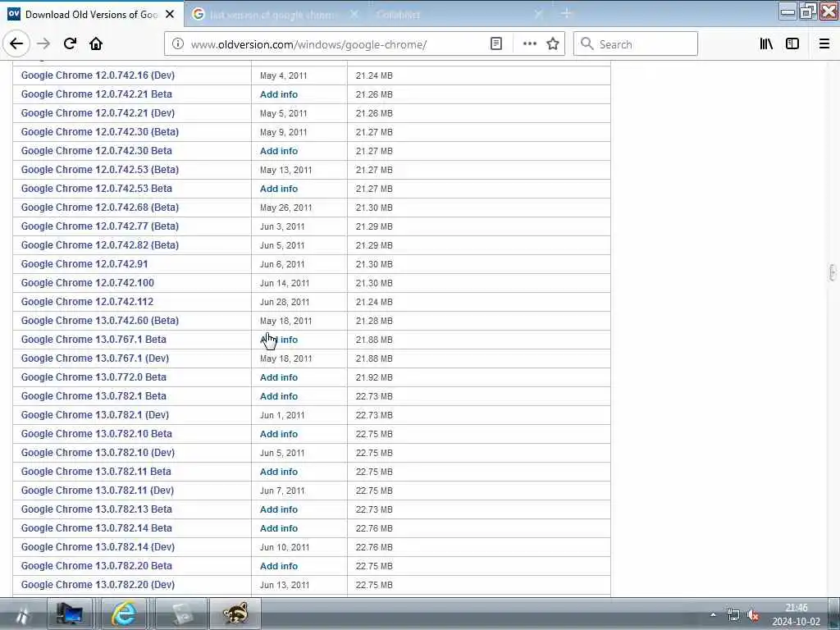Toggle the sidebars view
840x630 pixels.
(x=792, y=44)
